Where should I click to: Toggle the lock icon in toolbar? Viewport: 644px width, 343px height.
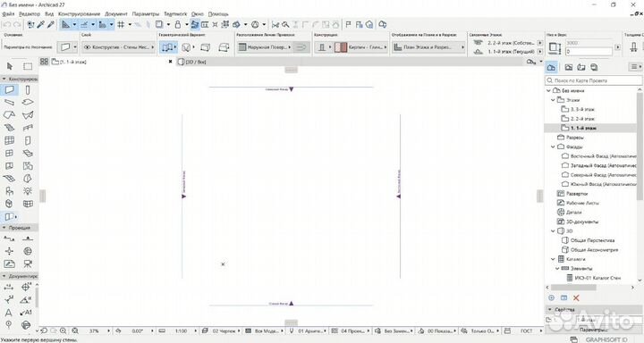click(x=178, y=25)
